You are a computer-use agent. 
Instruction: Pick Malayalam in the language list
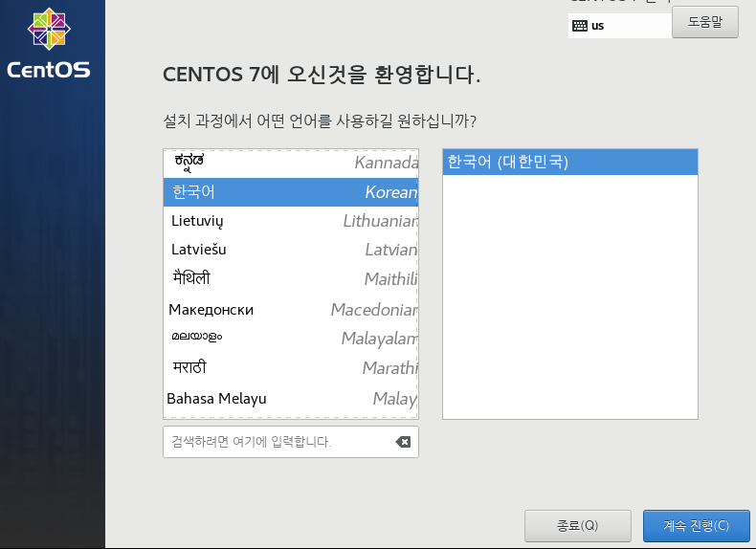point(291,339)
